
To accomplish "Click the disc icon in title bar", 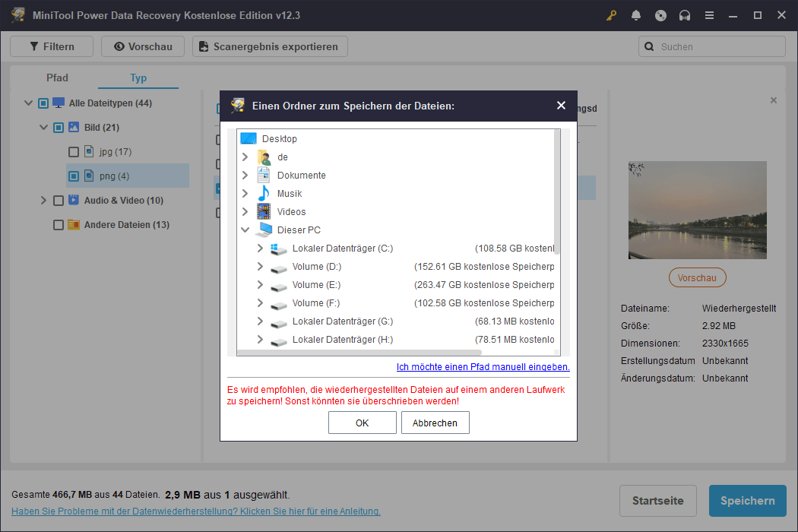I will click(x=660, y=15).
